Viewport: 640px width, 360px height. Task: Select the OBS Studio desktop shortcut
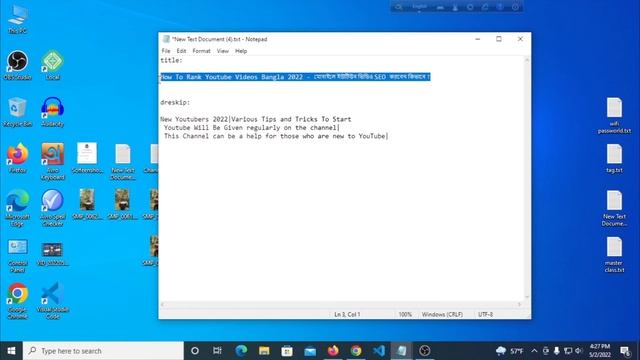tap(18, 65)
